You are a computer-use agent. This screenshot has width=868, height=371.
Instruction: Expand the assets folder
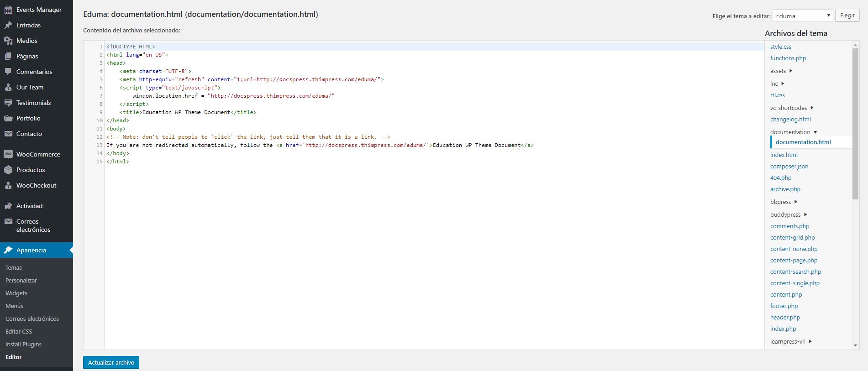pos(781,71)
